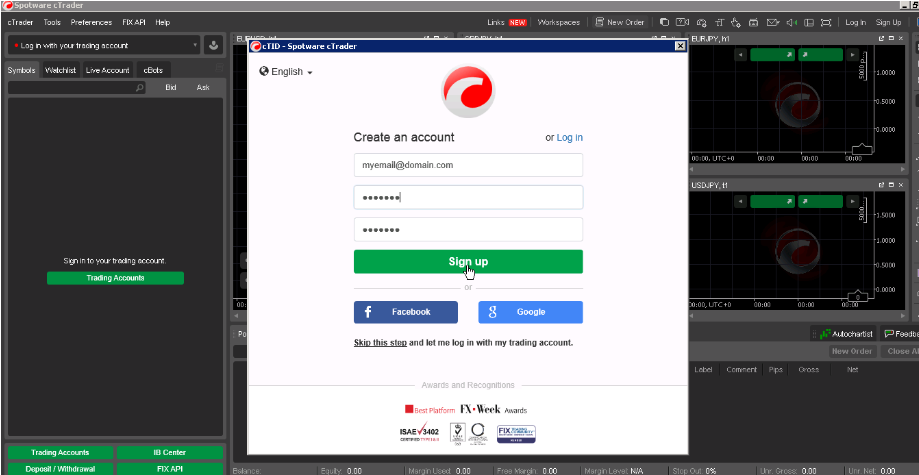Click the multi-chart windows icon in top toolbar
The height and width of the screenshot is (475, 919).
[x=665, y=22]
